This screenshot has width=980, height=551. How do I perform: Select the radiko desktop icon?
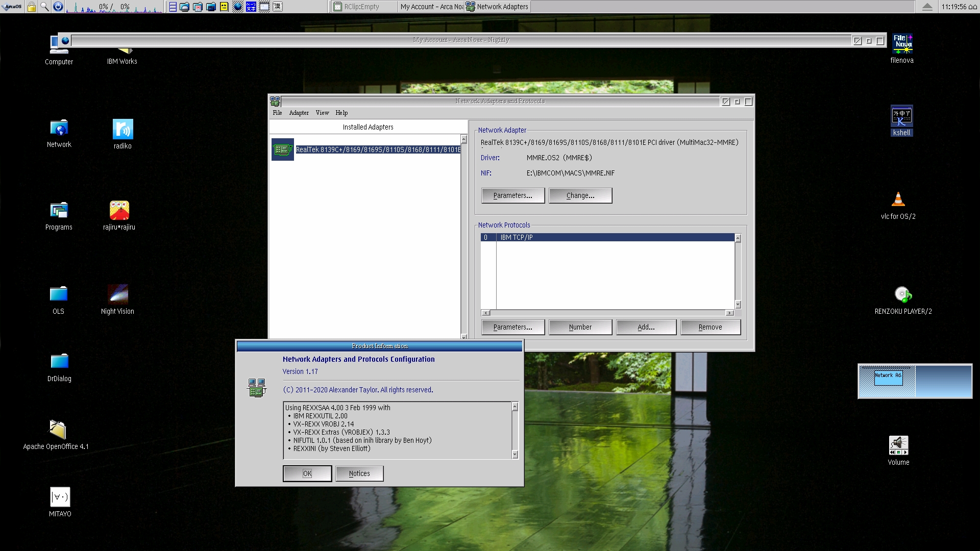[x=122, y=134]
